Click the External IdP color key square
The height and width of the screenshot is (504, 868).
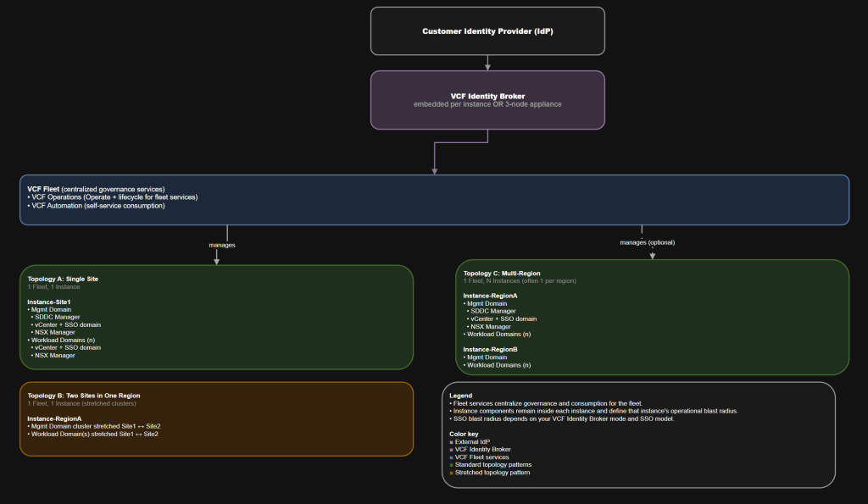click(451, 441)
